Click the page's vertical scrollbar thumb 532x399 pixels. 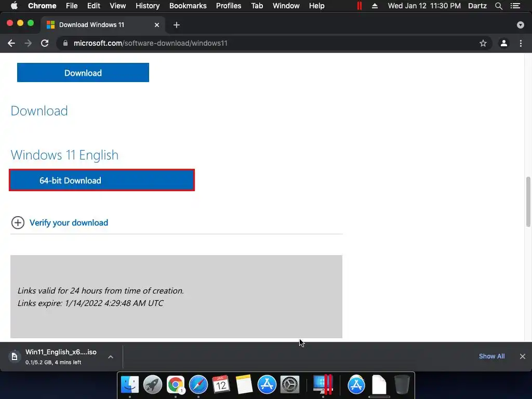click(x=528, y=202)
